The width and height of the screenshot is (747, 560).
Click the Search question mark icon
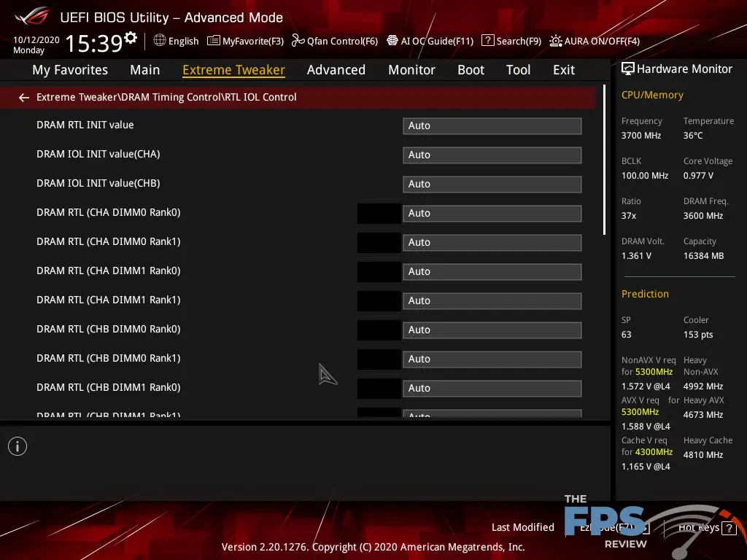point(487,41)
